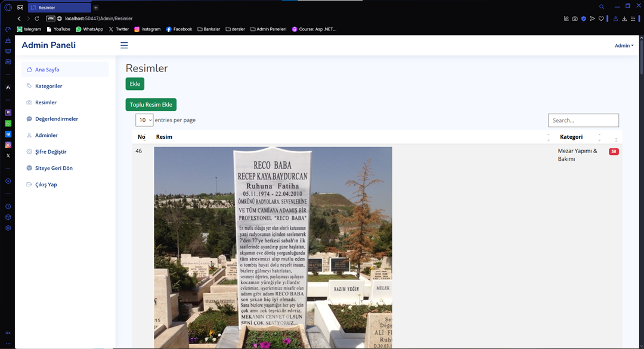644x349 pixels.
Task: Delete image 46 with the Sil button
Action: [614, 151]
